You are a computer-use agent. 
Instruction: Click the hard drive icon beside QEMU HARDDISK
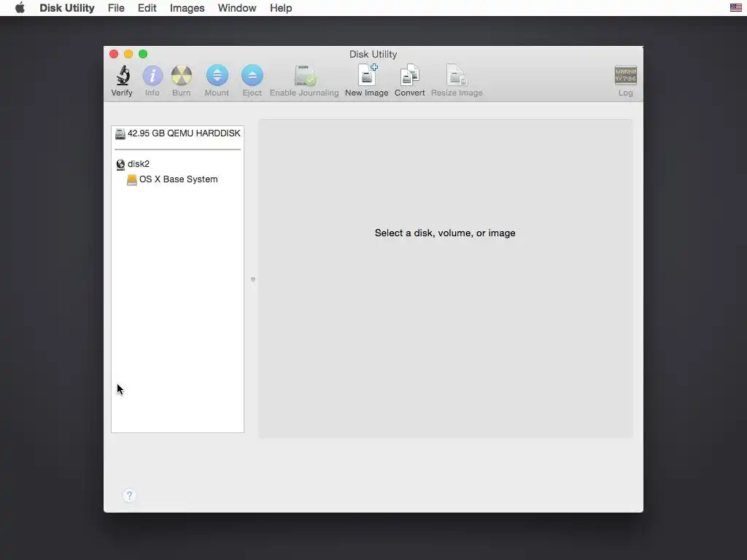(x=120, y=134)
